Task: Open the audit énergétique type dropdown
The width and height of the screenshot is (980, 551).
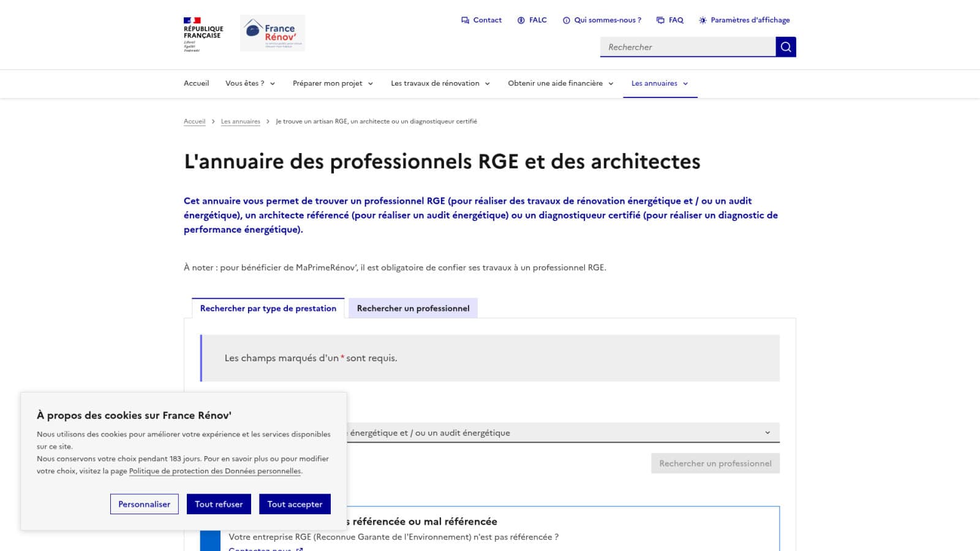Action: pos(490,433)
